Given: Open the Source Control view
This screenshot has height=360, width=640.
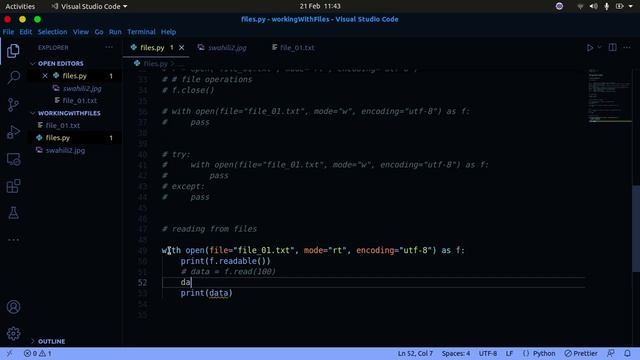Looking at the screenshot, I should click(13, 104).
